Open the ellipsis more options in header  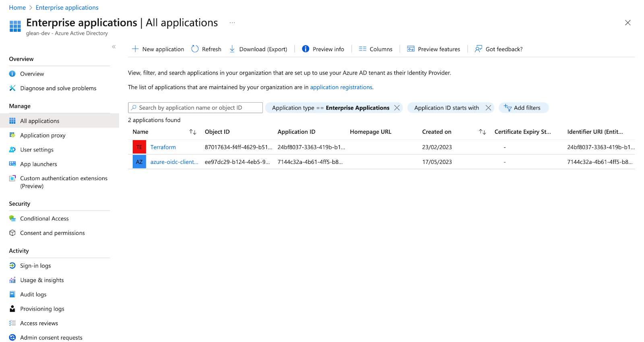tap(232, 23)
